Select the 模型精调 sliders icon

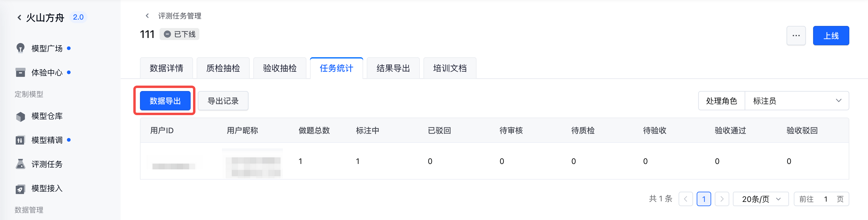tap(20, 140)
